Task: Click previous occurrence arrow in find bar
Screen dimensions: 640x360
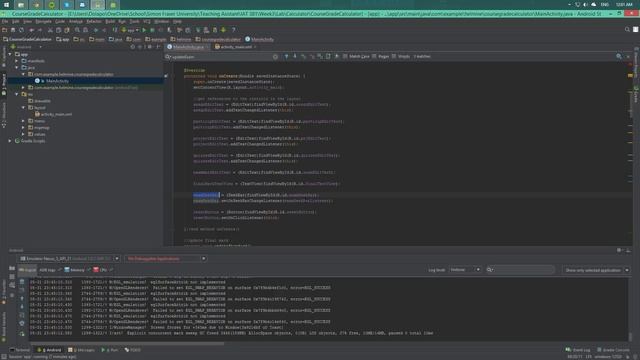Action: (x=286, y=56)
